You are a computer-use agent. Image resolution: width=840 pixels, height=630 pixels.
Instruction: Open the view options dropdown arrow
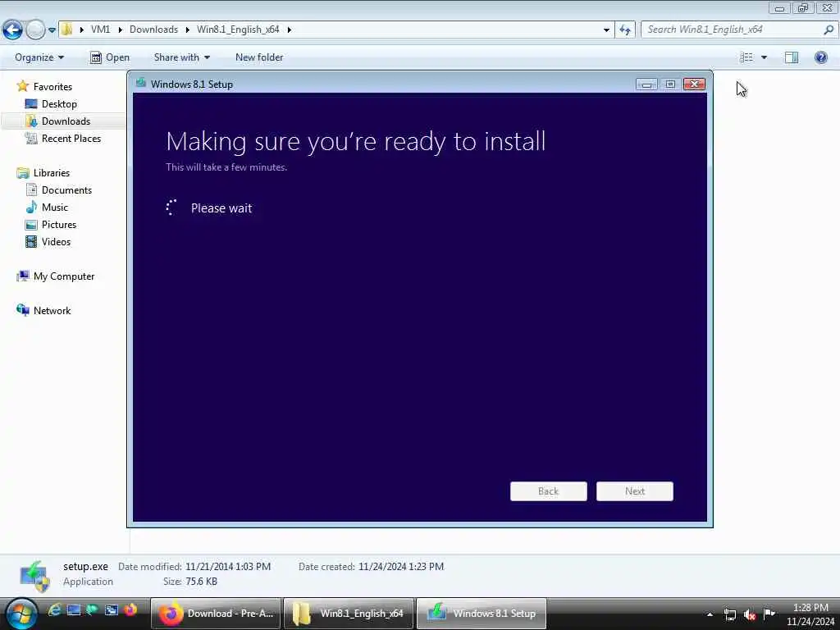coord(764,57)
